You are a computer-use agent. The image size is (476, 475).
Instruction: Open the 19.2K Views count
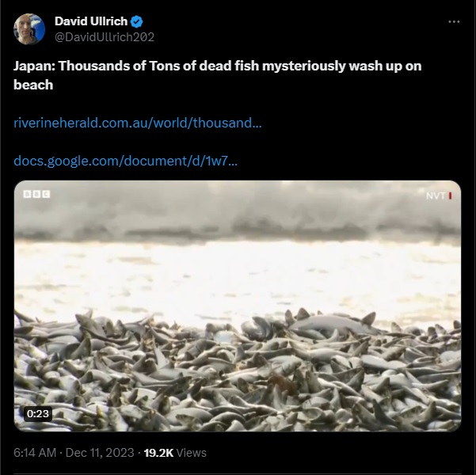175,453
